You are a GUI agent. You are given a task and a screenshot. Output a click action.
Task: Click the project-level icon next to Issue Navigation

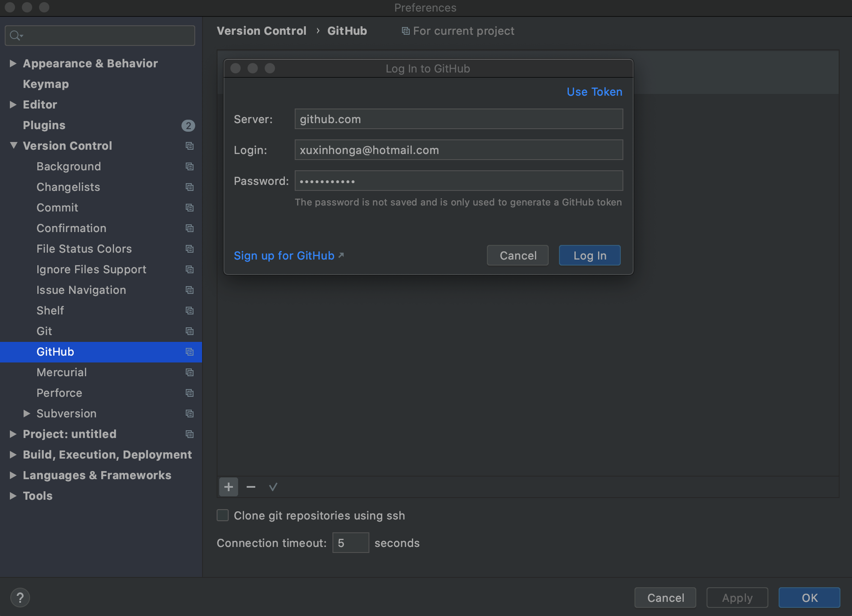tap(190, 290)
